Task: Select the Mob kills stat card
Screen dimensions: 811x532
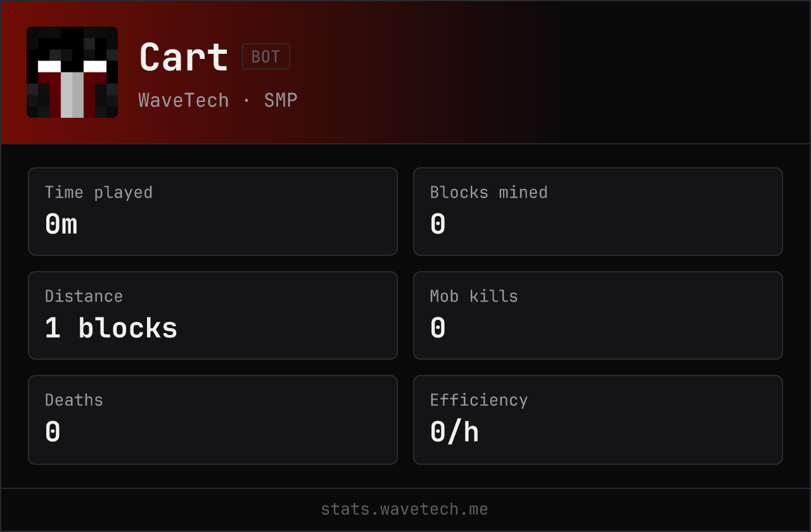Action: [598, 315]
